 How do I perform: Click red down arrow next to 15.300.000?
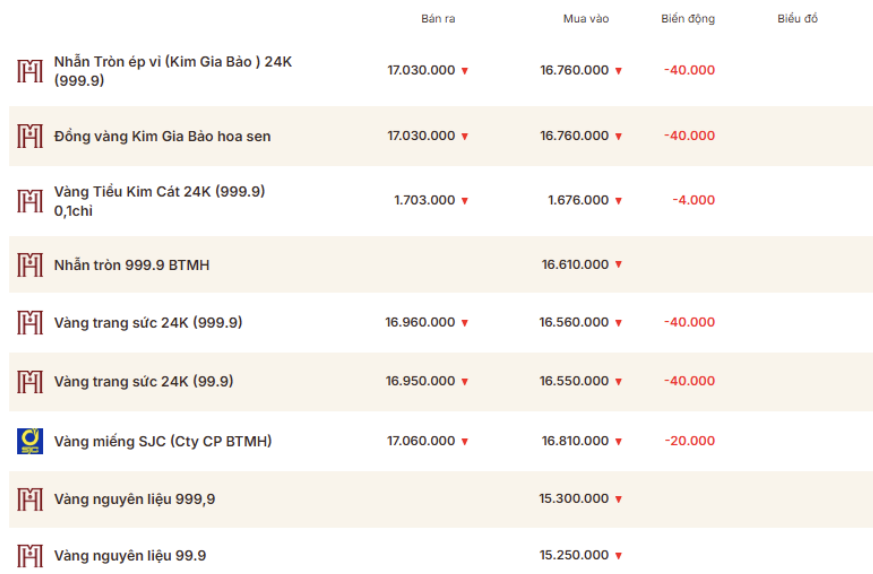click(x=618, y=499)
